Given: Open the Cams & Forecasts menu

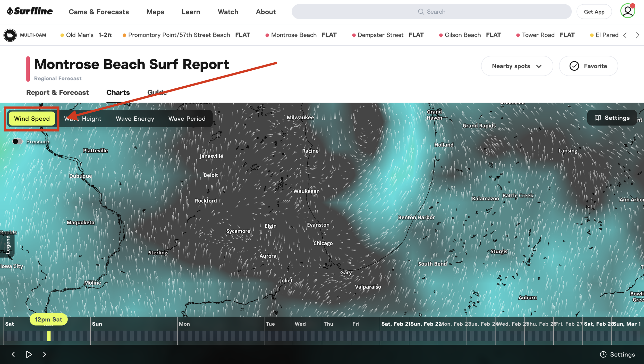Looking at the screenshot, I should (x=99, y=12).
